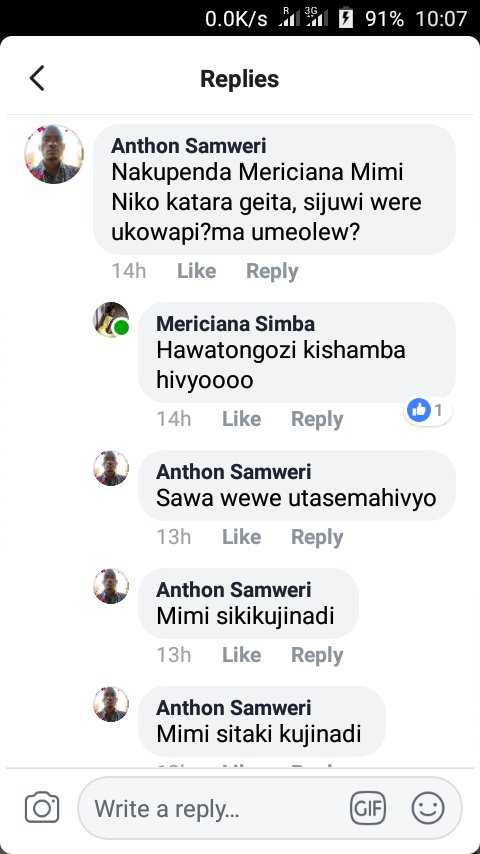Like the 'Mimi sikikujinadi' reply
Screen dimensions: 480x854
[241, 655]
